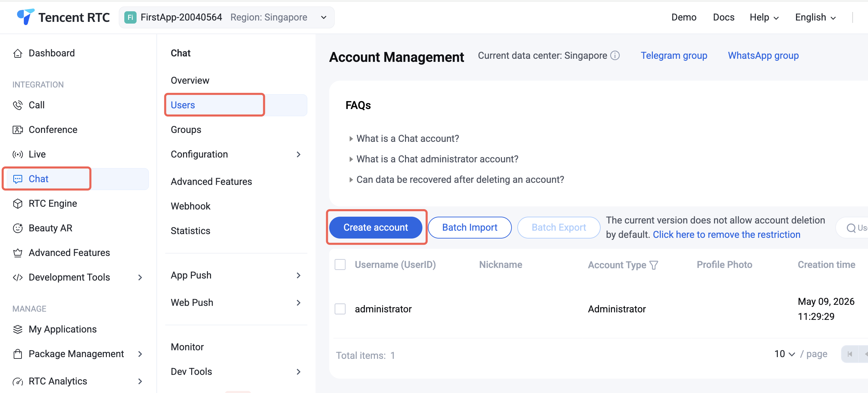The height and width of the screenshot is (393, 868).
Task: Click the Advanced Features crown icon in sidebar
Action: point(18,253)
